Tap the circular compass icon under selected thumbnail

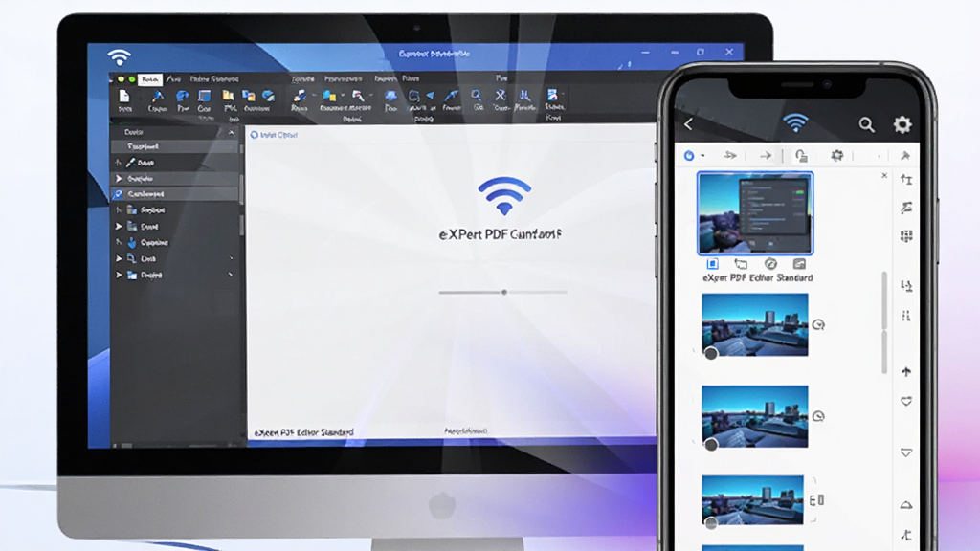point(770,264)
